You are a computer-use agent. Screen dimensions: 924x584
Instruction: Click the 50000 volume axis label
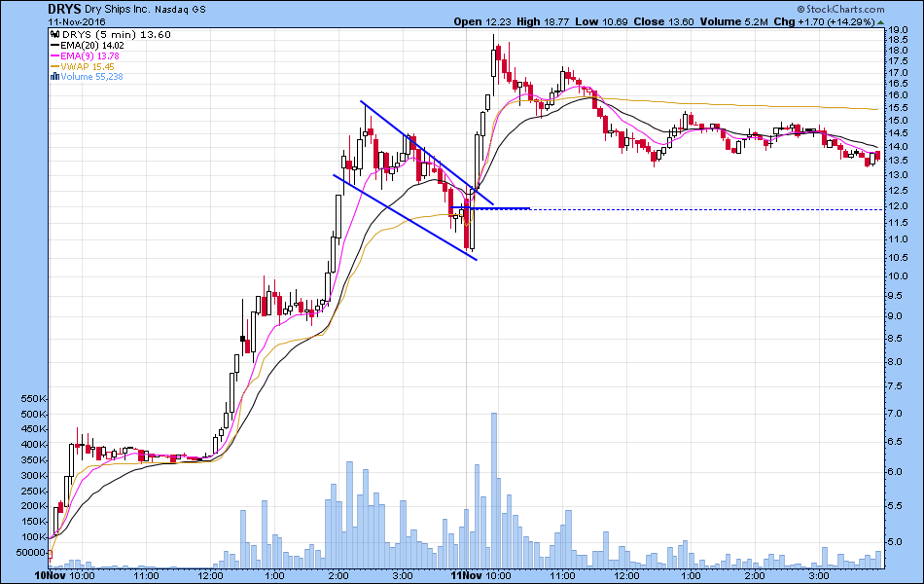(x=31, y=553)
